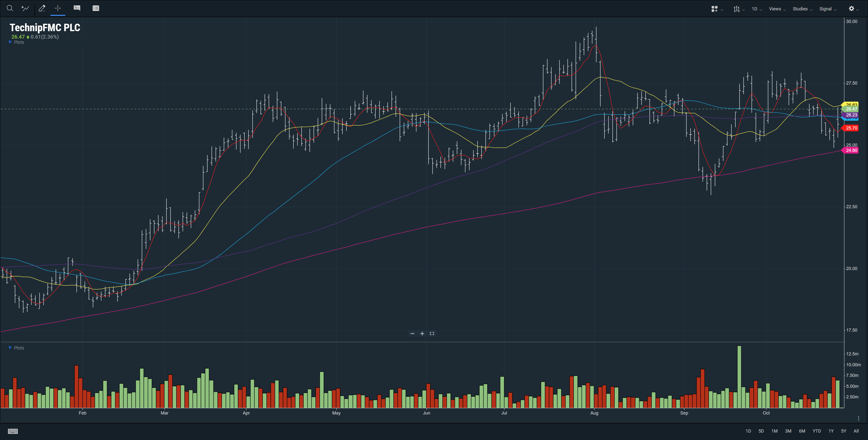Toggle the table view icon
The image size is (868, 440).
click(96, 8)
